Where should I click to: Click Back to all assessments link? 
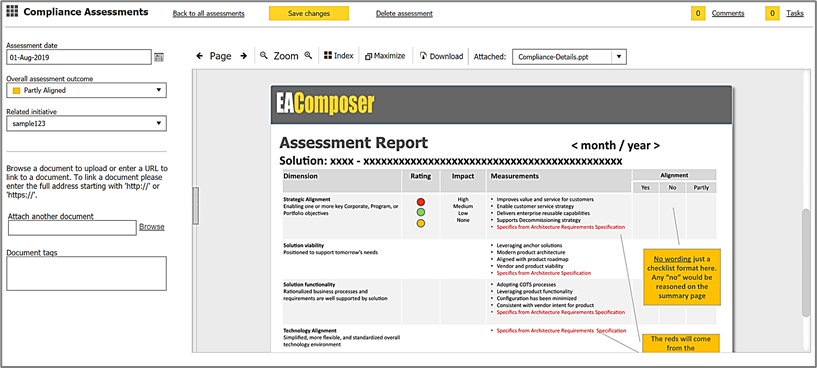pyautogui.click(x=208, y=14)
